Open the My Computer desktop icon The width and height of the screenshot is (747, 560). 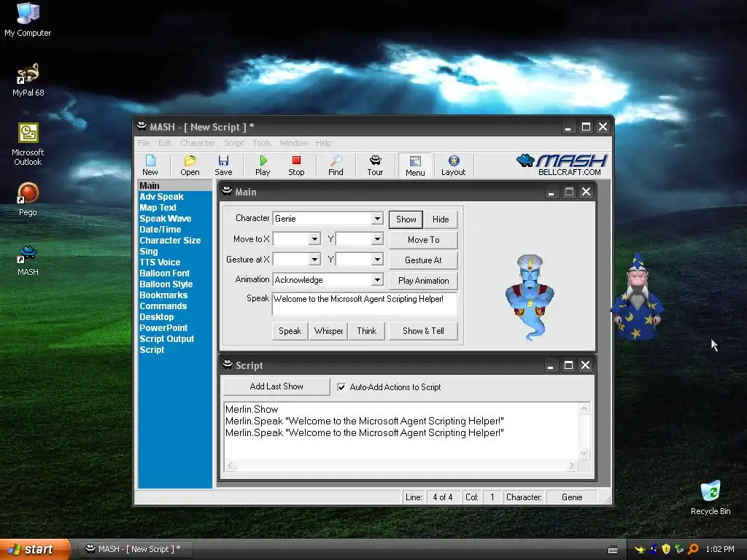[x=28, y=20]
